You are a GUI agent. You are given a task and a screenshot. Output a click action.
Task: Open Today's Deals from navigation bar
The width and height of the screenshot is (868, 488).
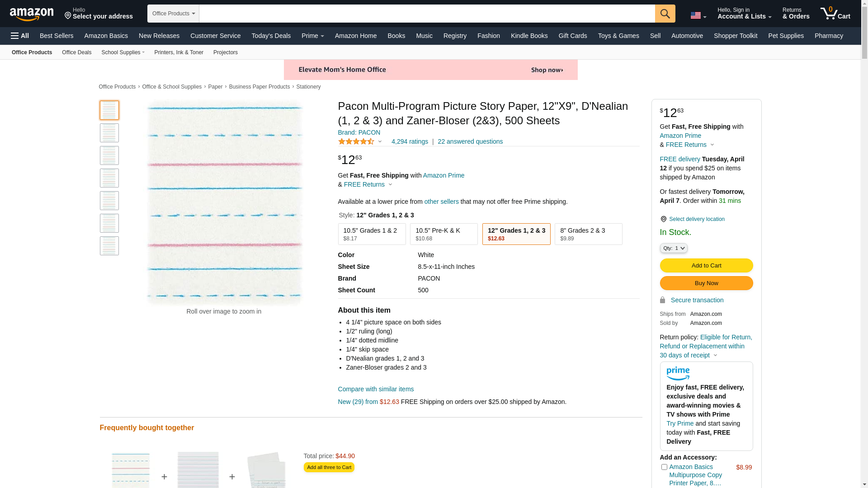(x=271, y=36)
